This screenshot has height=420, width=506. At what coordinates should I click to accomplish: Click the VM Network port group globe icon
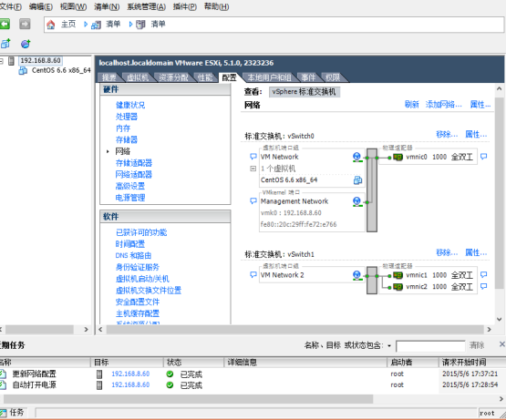click(x=356, y=157)
